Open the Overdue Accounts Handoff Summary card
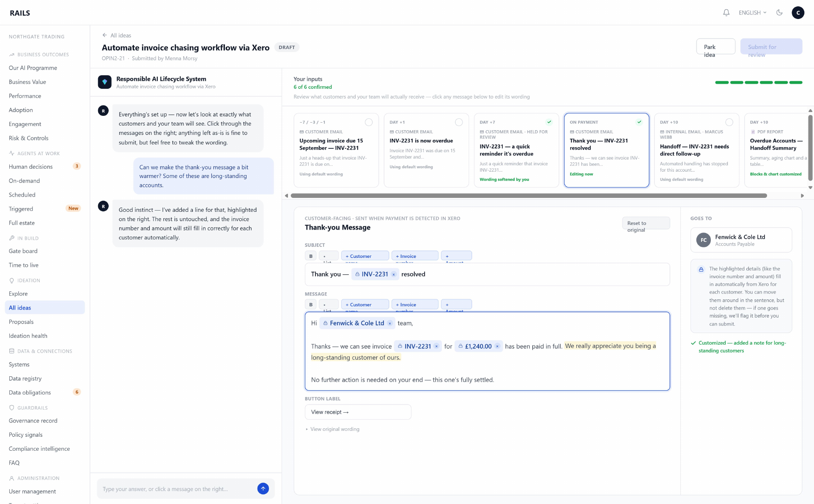The width and height of the screenshot is (814, 504). click(x=776, y=150)
